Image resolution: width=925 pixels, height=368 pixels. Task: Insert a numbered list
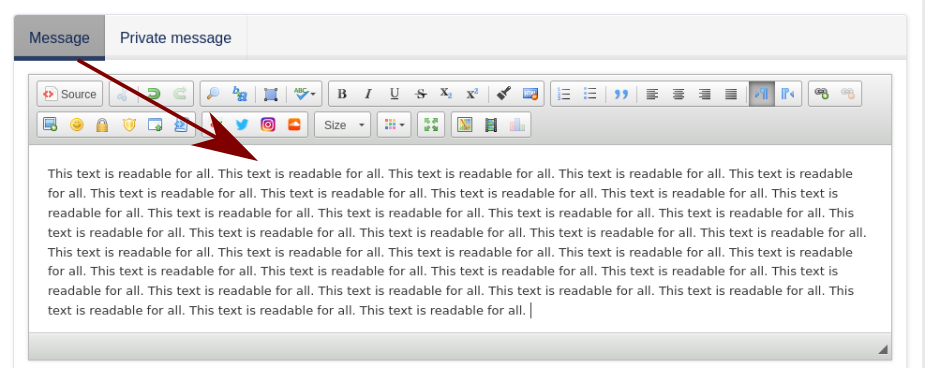[564, 94]
